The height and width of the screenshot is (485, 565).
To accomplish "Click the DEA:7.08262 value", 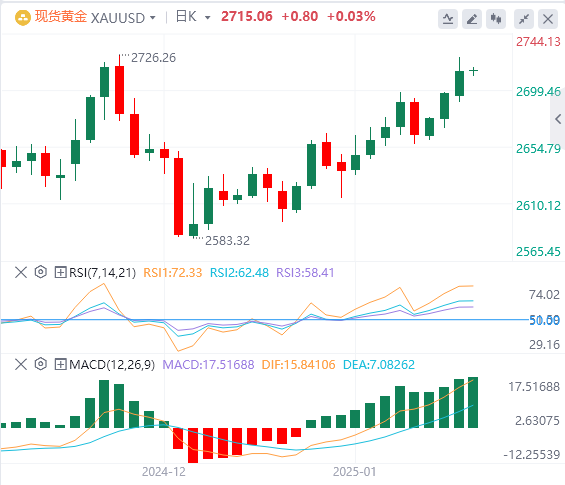I will [379, 365].
